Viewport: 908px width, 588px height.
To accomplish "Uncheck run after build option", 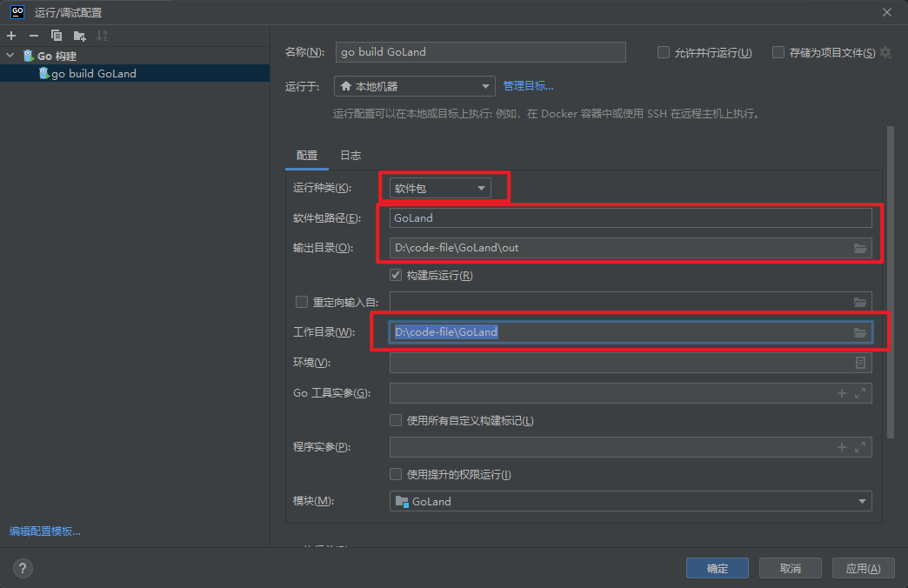I will coord(396,275).
